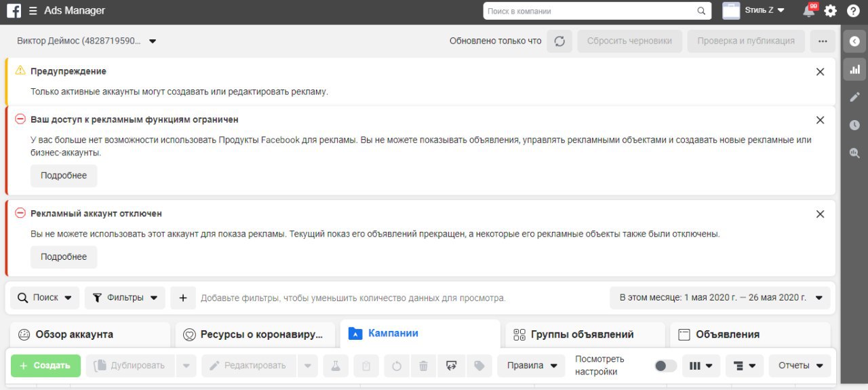
Task: Open the breakdown rows dropdown
Action: pyautogui.click(x=745, y=366)
